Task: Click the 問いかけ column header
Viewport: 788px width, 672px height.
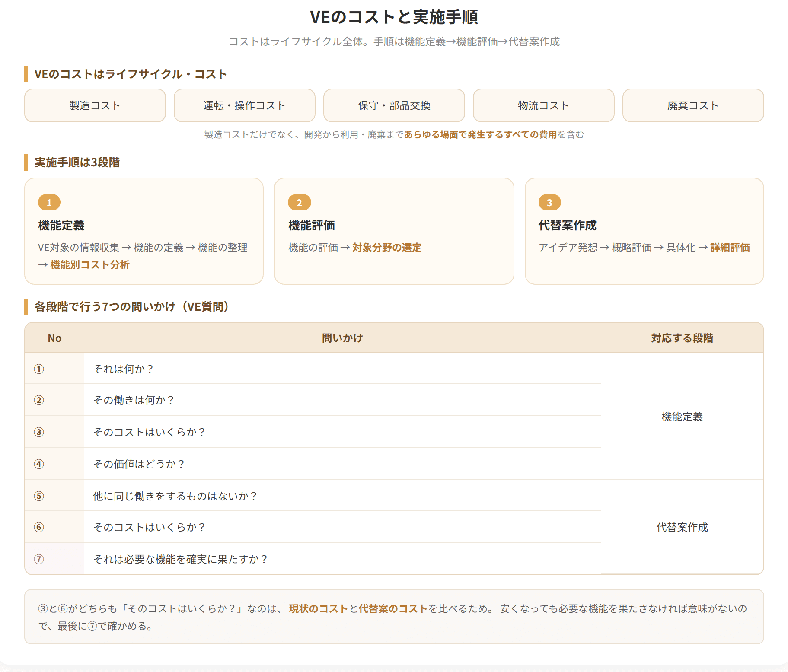Action: [342, 338]
